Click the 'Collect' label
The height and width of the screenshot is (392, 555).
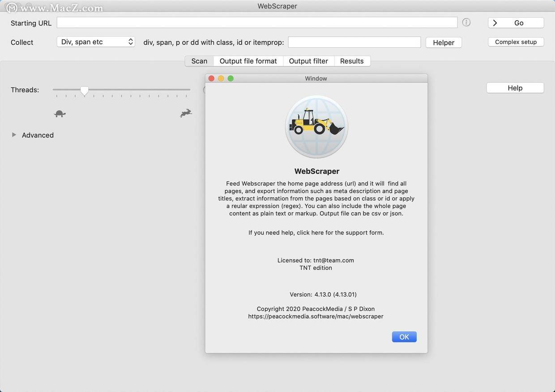[22, 43]
